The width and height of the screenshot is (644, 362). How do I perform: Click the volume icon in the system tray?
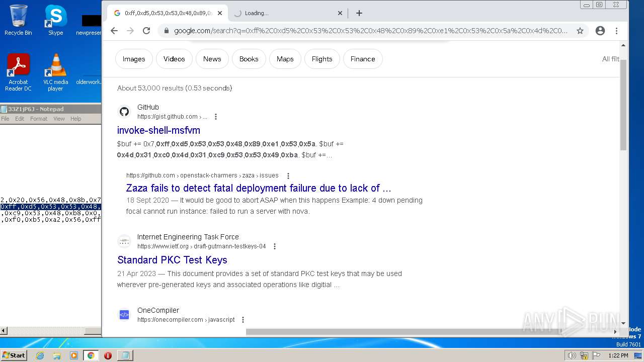pos(572,355)
